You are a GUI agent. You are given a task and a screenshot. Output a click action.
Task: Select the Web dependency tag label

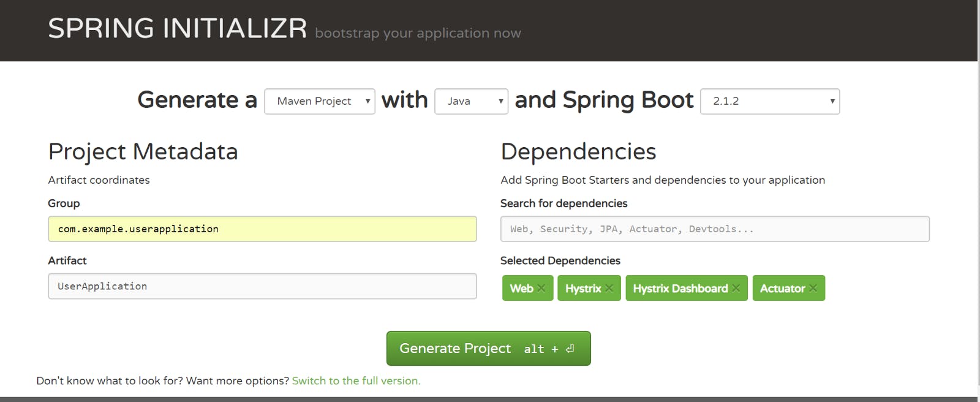(521, 289)
